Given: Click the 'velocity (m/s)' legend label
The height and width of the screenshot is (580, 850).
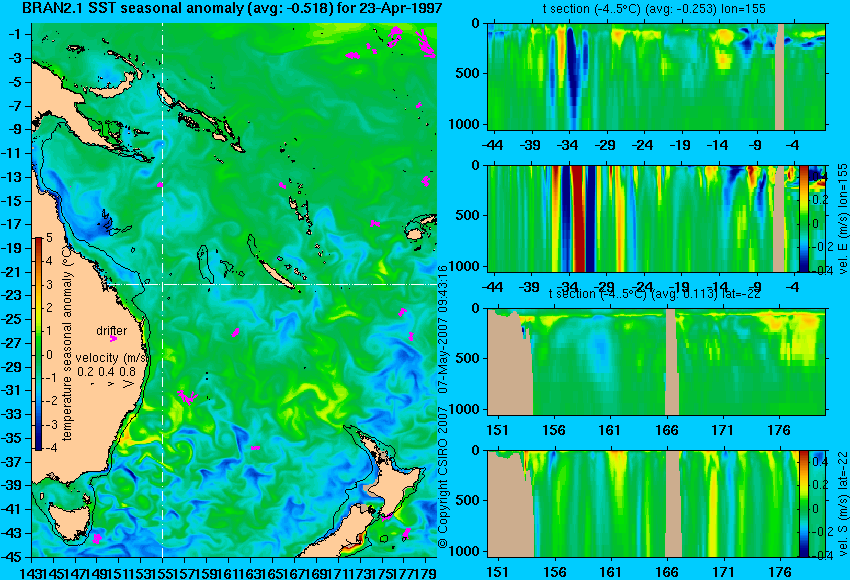Looking at the screenshot, I should (112, 358).
